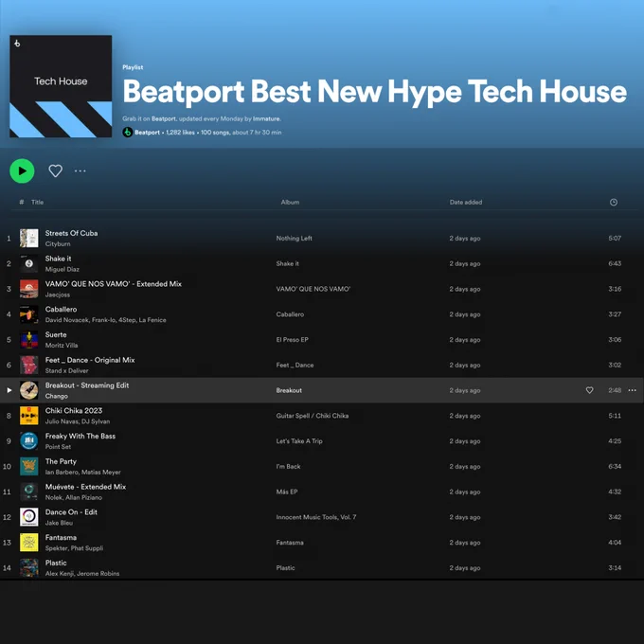Open the yellow Fantasma cover art
The height and width of the screenshot is (644, 644).
29,543
